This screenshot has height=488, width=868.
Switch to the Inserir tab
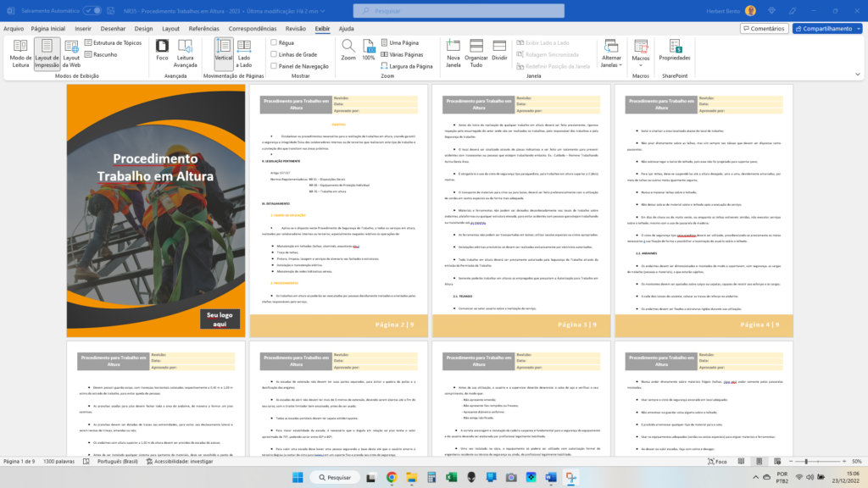click(x=82, y=28)
